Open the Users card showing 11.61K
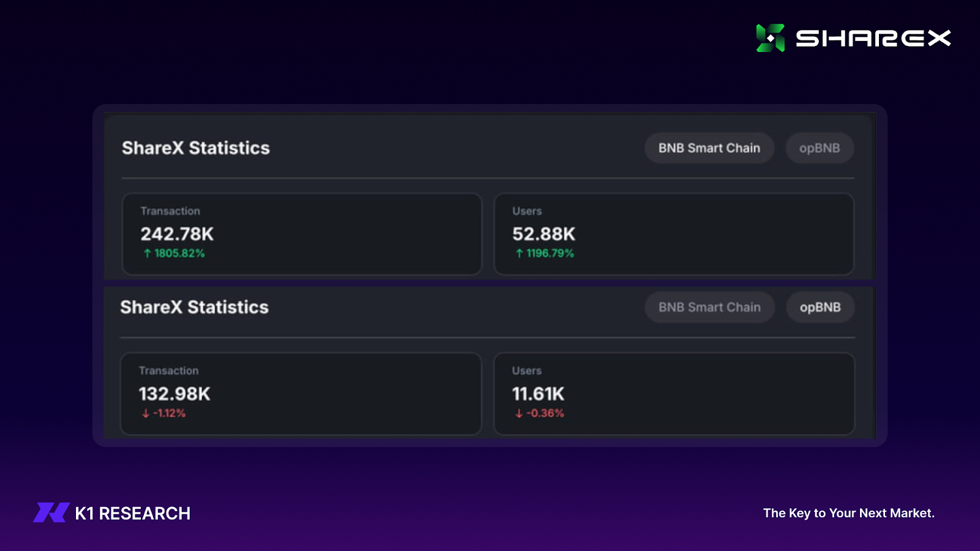This screenshot has width=980, height=551. (674, 394)
